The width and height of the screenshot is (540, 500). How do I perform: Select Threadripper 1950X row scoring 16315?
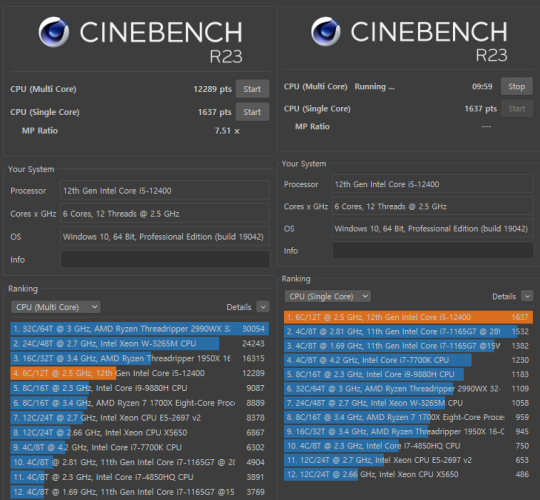pyautogui.click(x=139, y=358)
